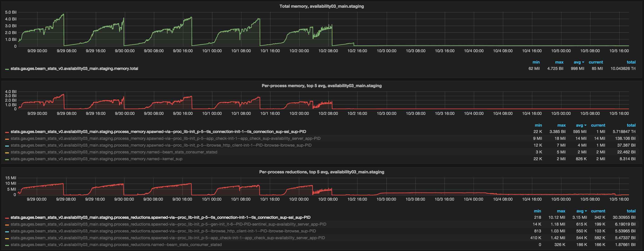Toggle process_memory.named--kernel_sup legend label
Viewport: 644px width, 251px height.
(96, 159)
